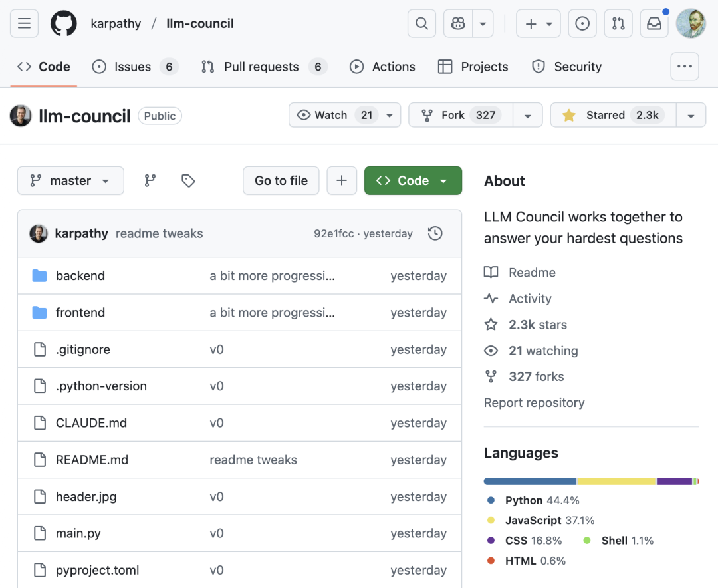The image size is (718, 588).
Task: View tags using the tag icon
Action: (188, 180)
